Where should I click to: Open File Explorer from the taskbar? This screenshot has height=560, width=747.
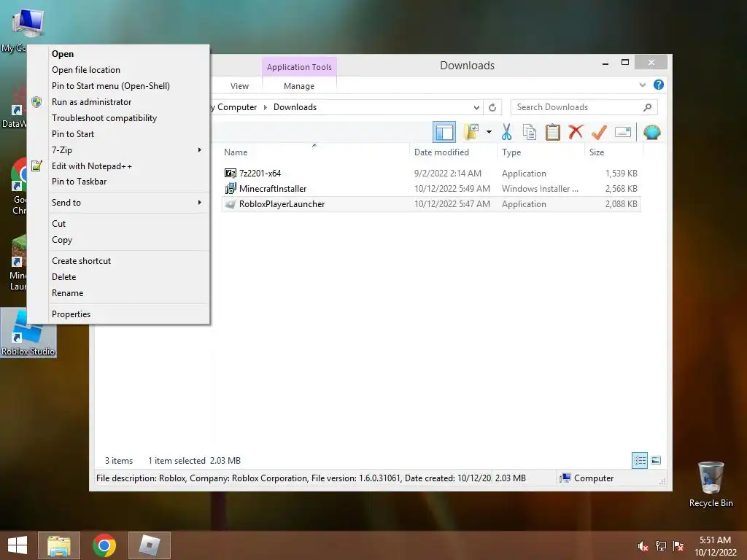(58, 545)
